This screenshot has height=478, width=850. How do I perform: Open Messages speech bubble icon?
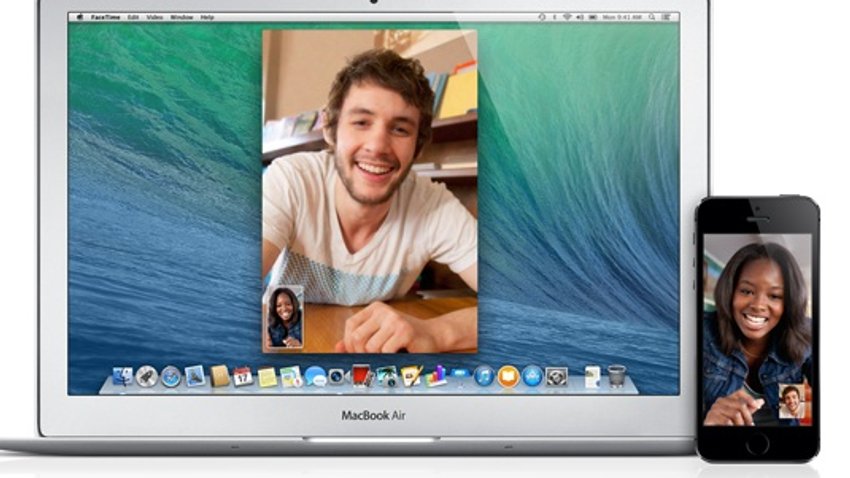(315, 377)
